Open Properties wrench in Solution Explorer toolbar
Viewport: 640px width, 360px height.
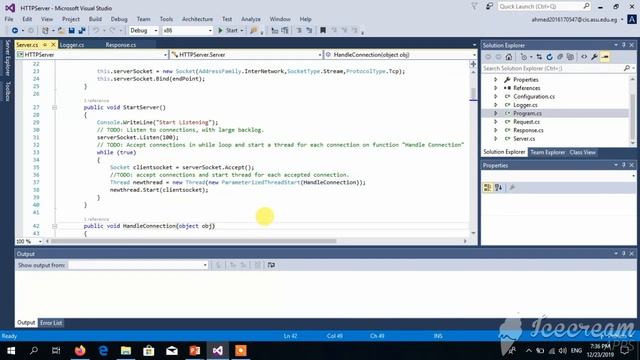click(595, 57)
